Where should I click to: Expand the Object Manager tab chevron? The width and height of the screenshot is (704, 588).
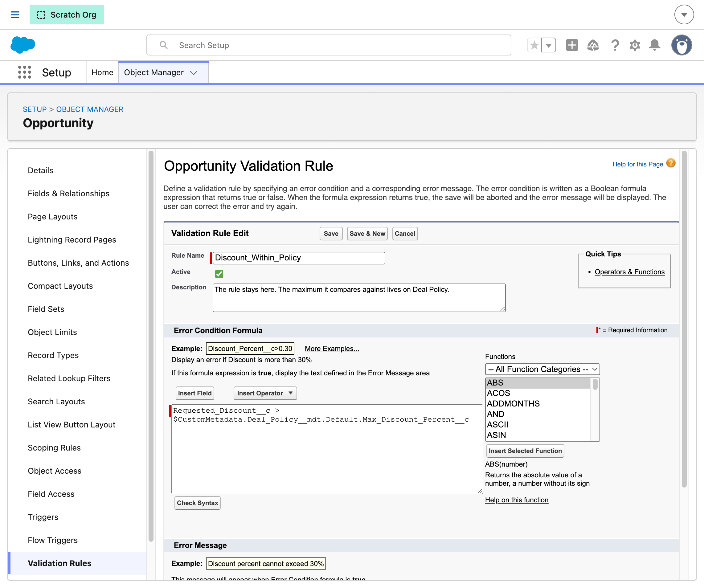point(194,73)
